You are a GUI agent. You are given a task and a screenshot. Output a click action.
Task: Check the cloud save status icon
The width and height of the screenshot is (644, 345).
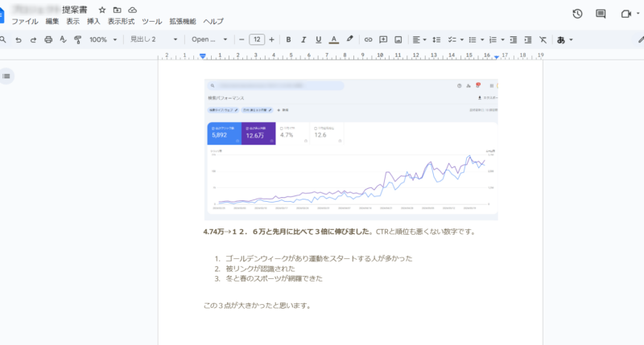[132, 10]
